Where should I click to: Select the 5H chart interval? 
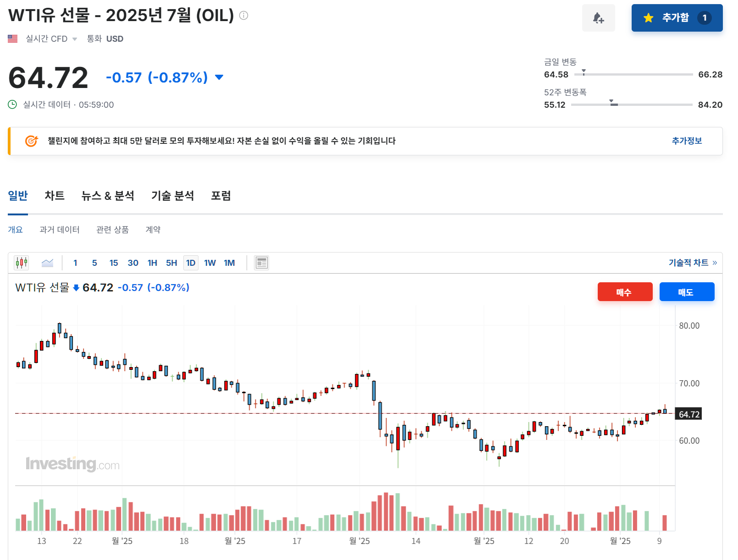click(x=171, y=263)
